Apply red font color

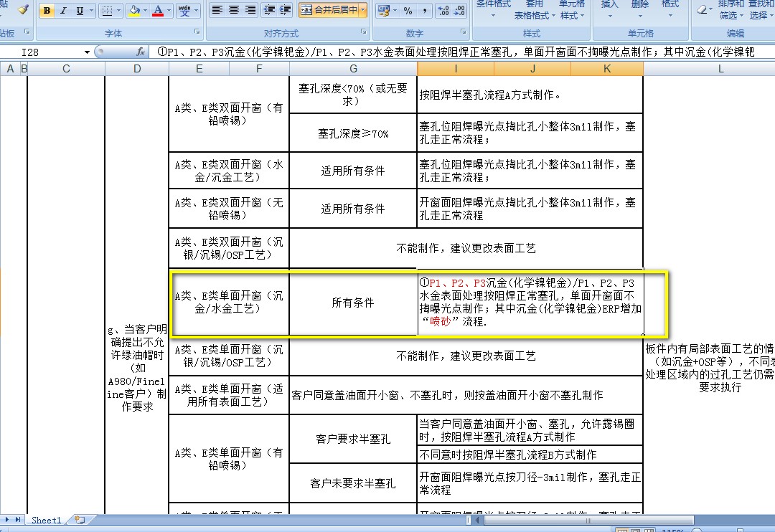point(158,10)
